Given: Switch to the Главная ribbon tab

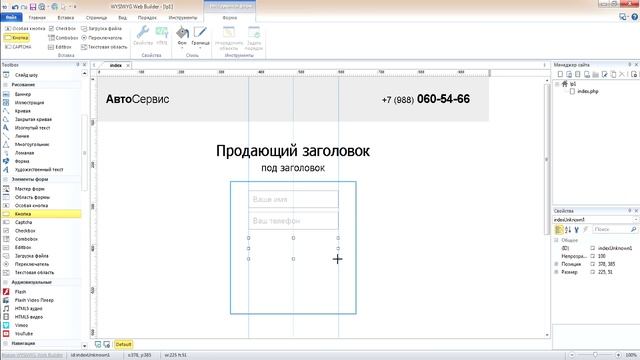Looking at the screenshot, I should (37, 18).
